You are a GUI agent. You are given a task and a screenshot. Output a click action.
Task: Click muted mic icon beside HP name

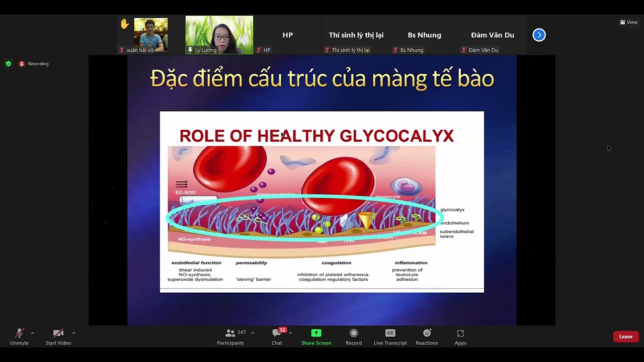[259, 50]
